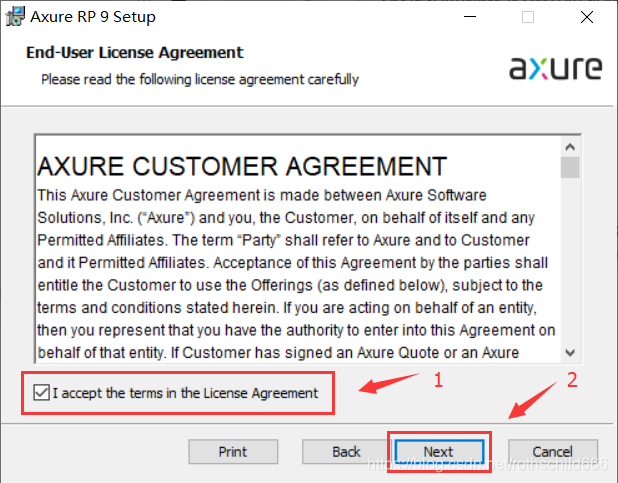Click the greyed-out maximize window button
618x483 pixels.
click(x=528, y=17)
